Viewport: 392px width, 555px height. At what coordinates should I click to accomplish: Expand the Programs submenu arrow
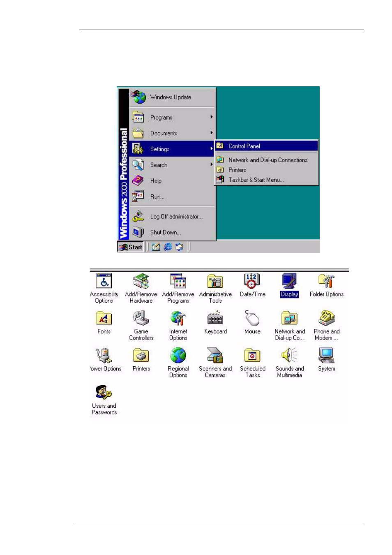[212, 117]
